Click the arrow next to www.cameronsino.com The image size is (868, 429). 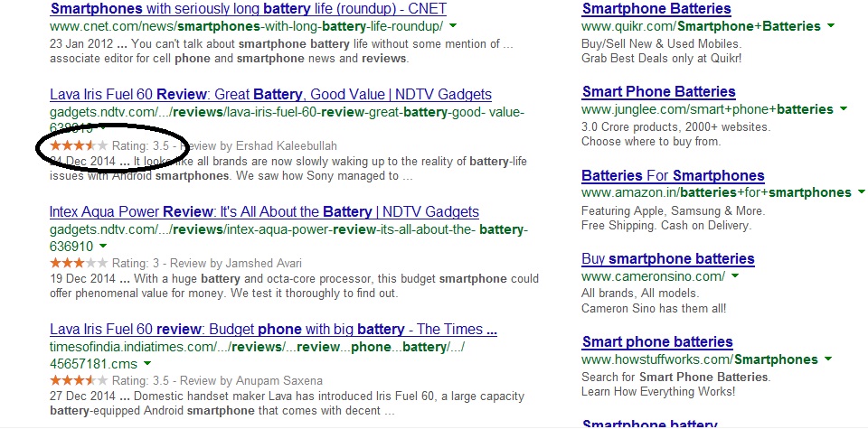pos(735,276)
